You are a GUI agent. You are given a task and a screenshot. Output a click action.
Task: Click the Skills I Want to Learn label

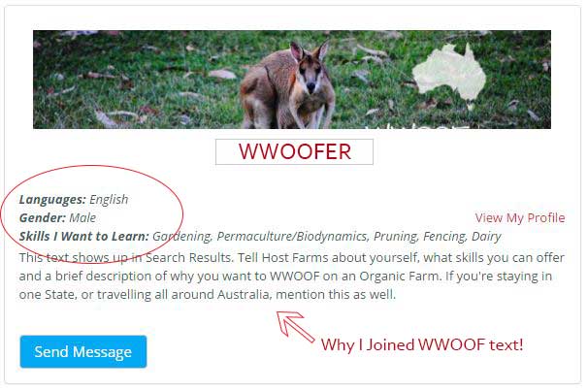84,236
